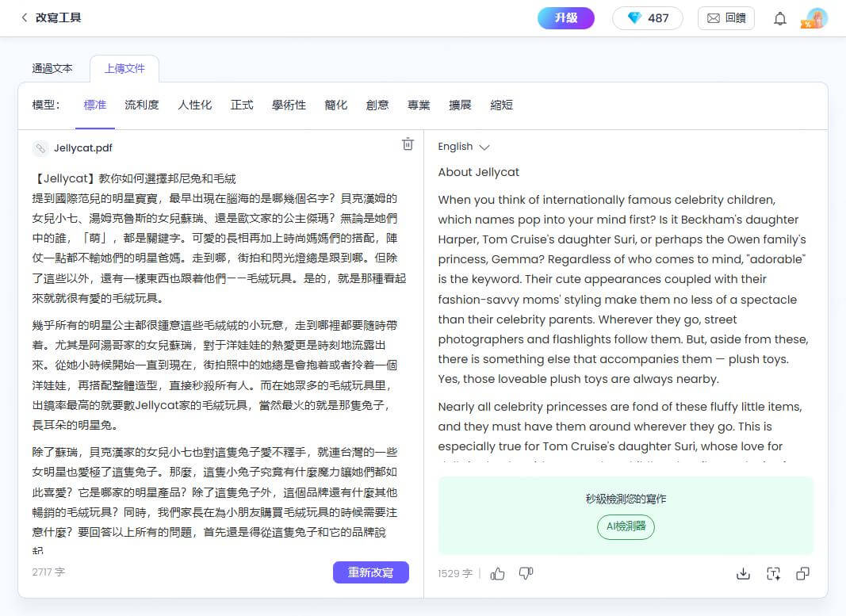Switch to the 通過文本 tab
846x616 pixels.
pos(52,68)
